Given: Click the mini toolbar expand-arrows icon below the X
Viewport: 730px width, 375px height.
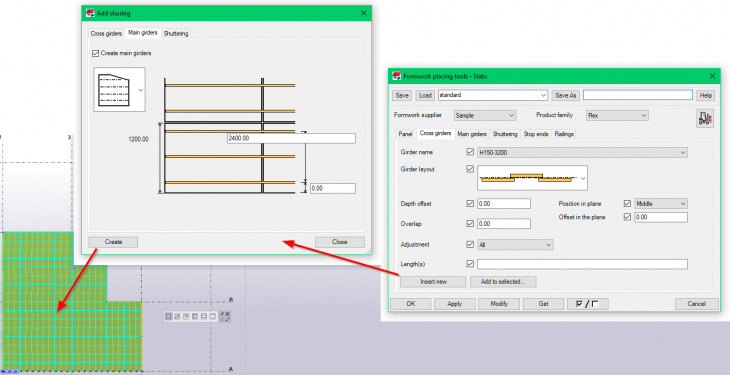Looking at the screenshot, I should pos(228,320).
